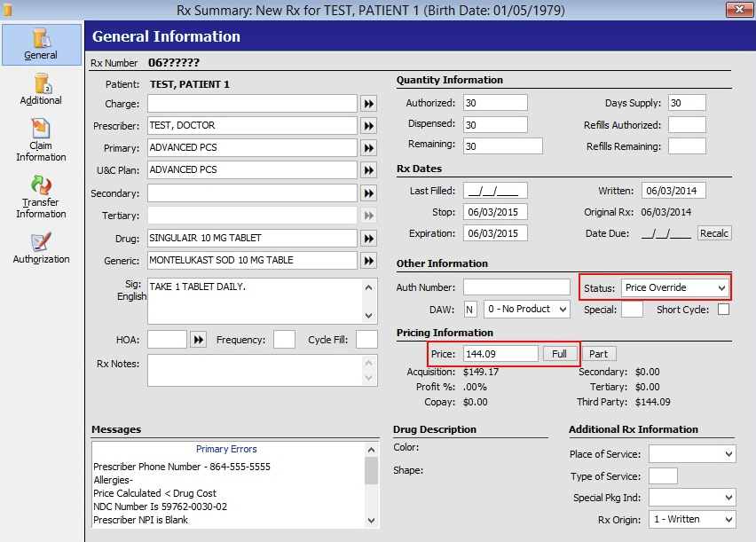The height and width of the screenshot is (542, 756).
Task: Click the Generic field MONTELUKAST SOD
Action: (252, 261)
